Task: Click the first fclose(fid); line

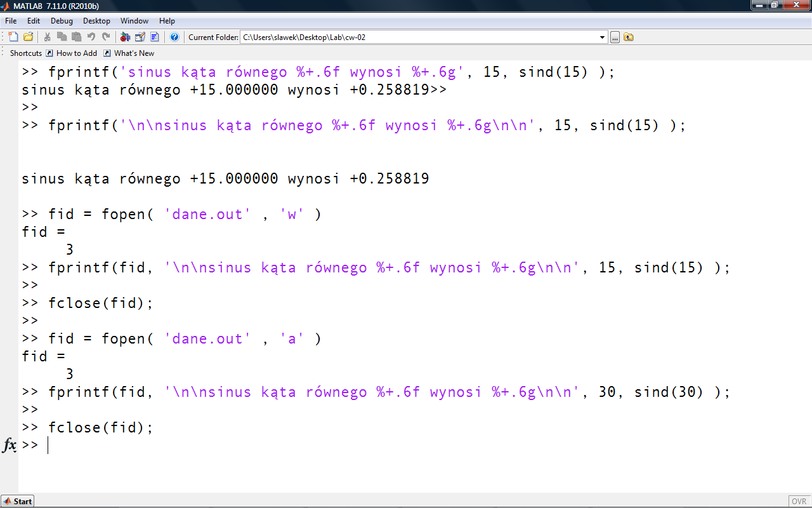Action: tap(88, 303)
